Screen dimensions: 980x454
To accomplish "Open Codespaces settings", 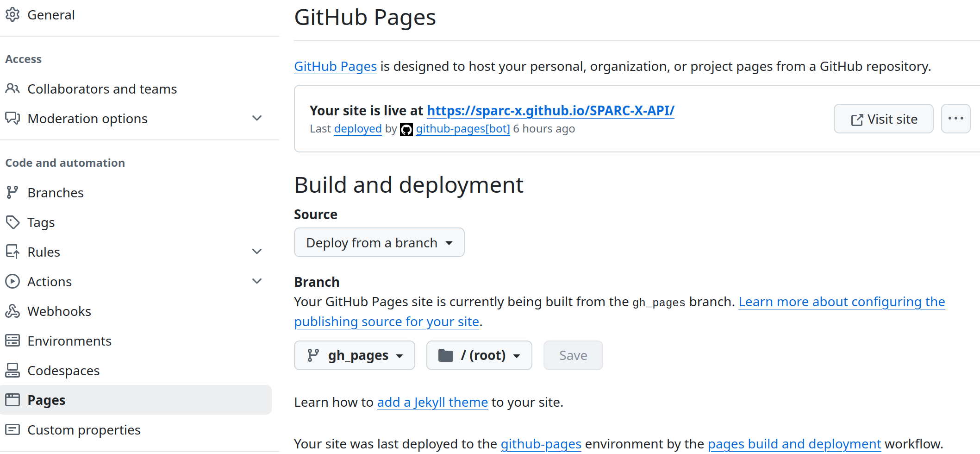I will pyautogui.click(x=63, y=371).
